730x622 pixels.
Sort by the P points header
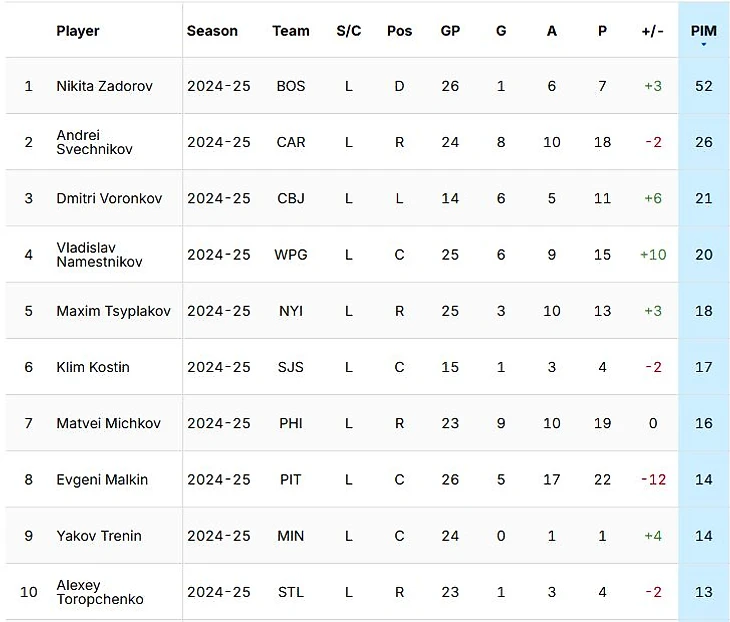pos(602,31)
